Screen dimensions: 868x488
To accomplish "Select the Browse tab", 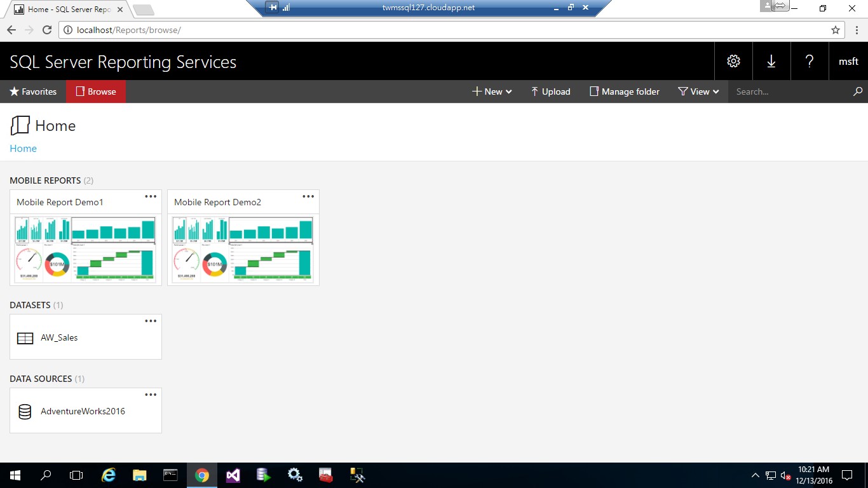I will pyautogui.click(x=96, y=91).
